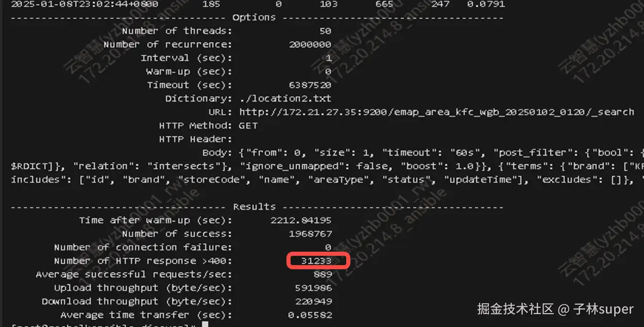Viewport: 644px width, 327px height.
Task: Click the red-boxed value 31233
Action: coord(316,261)
